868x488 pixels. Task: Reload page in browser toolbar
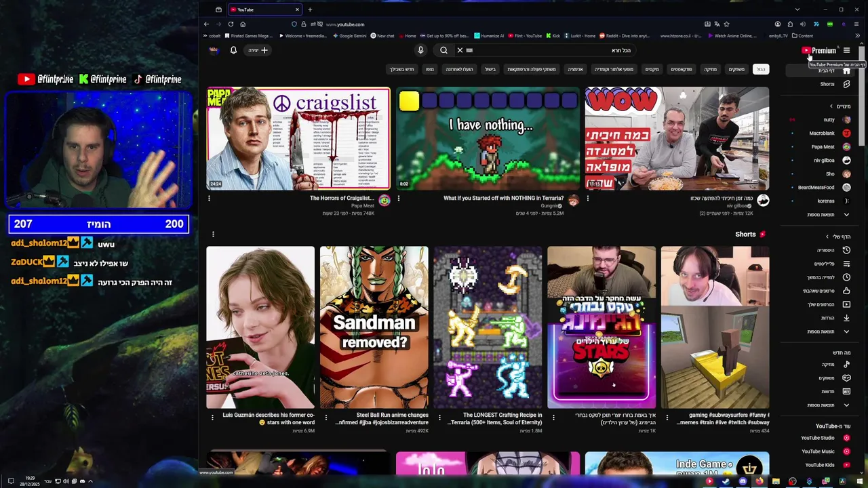(x=231, y=24)
